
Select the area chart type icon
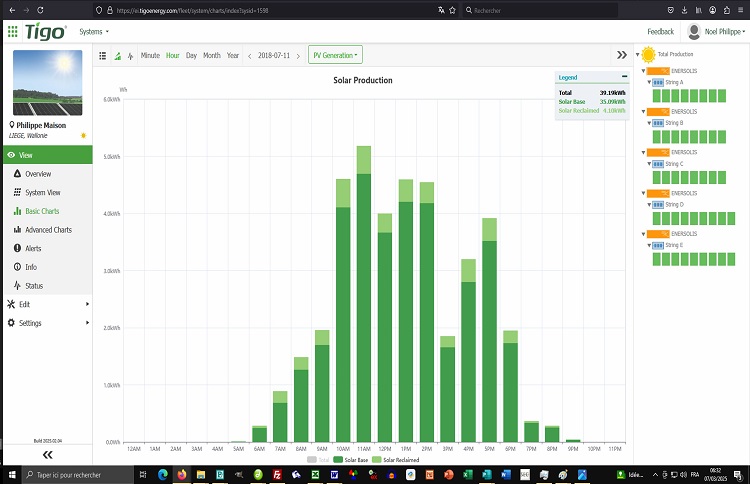117,56
